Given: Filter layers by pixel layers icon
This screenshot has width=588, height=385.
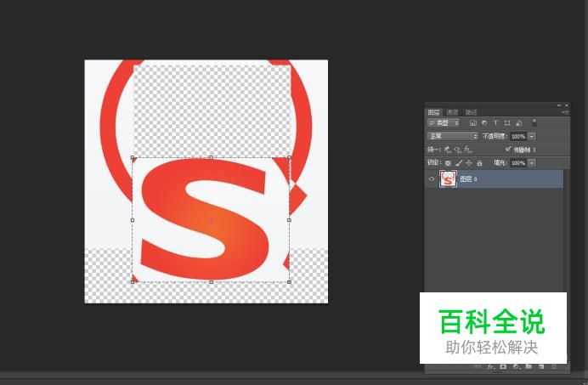Looking at the screenshot, I should click(473, 122).
